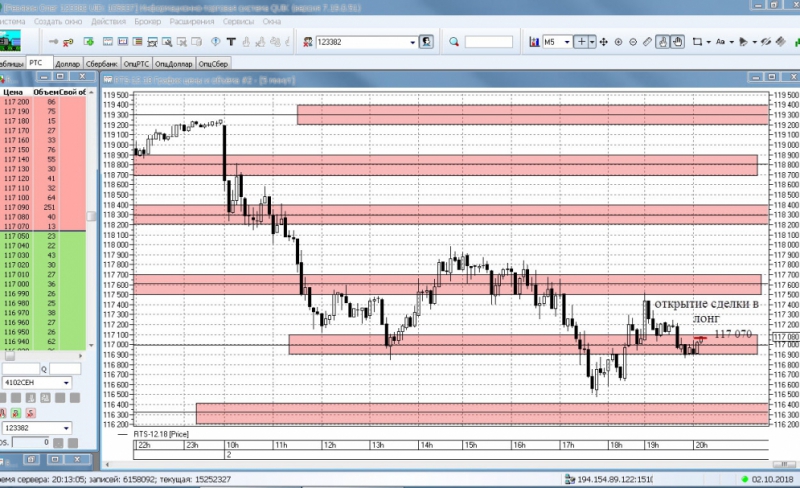Select the four-arrow move chart tool
This screenshot has height=488, width=800.
(604, 42)
